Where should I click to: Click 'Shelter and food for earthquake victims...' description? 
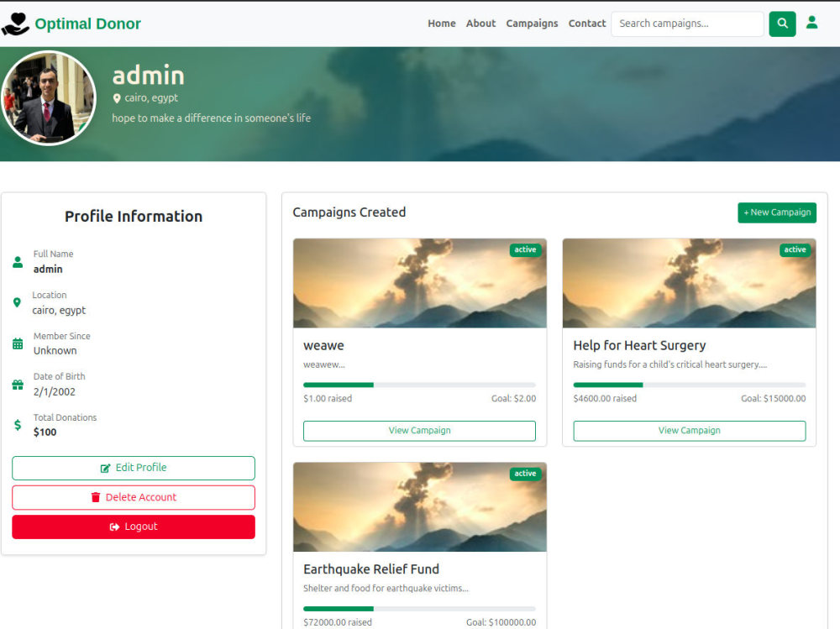[386, 589]
